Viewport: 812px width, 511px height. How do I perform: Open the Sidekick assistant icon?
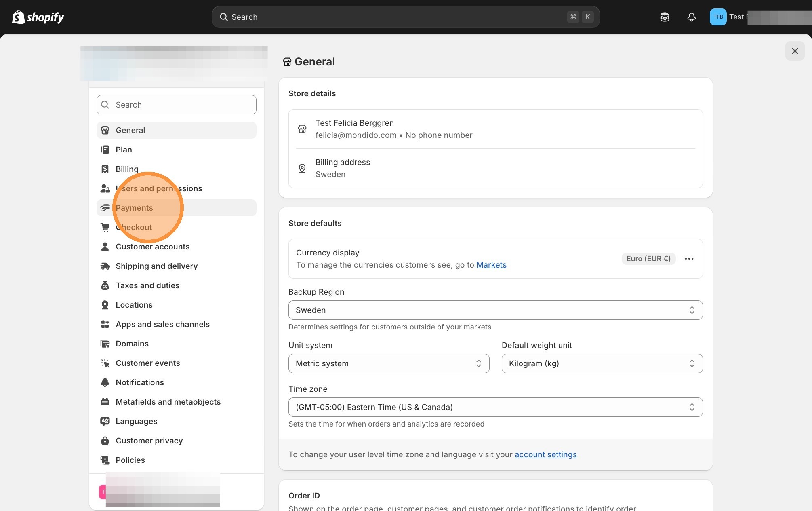click(665, 17)
